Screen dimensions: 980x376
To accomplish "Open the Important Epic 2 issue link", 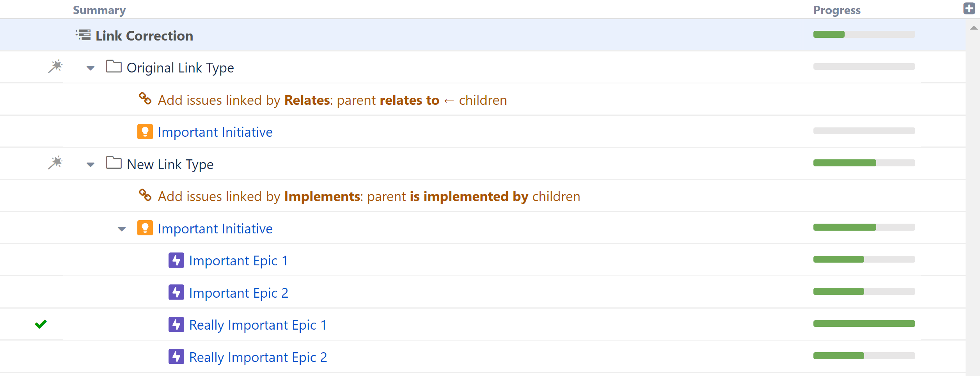I will coord(238,292).
